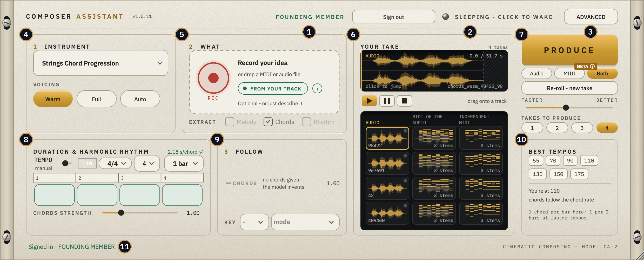644x260 pixels.
Task: Wake the engine via Sleeping - Click to Wake
Action: [504, 17]
